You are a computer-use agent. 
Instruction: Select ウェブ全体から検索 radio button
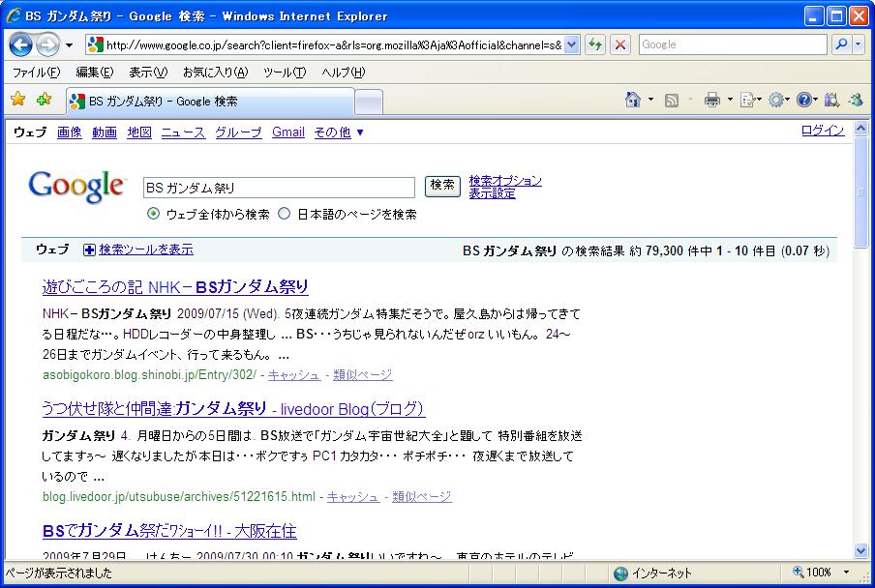(153, 214)
